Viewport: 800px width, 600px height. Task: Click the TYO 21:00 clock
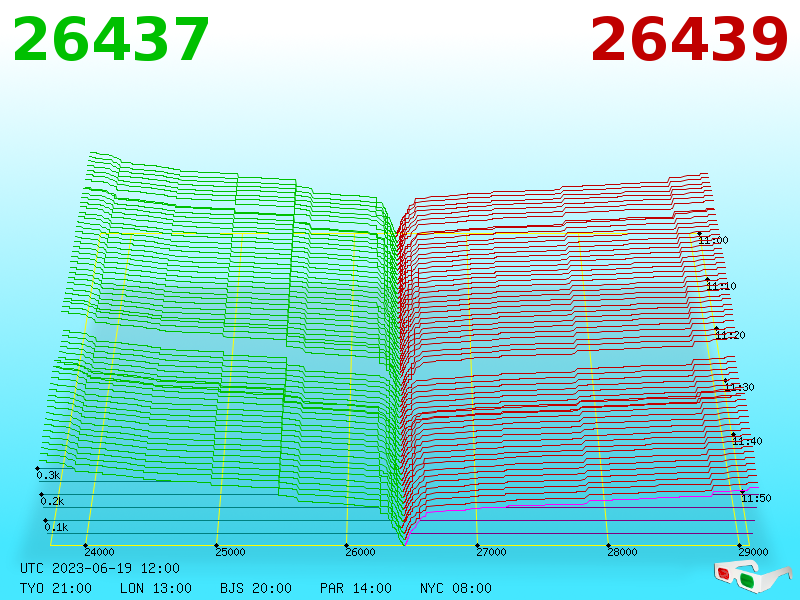[x=56, y=588]
